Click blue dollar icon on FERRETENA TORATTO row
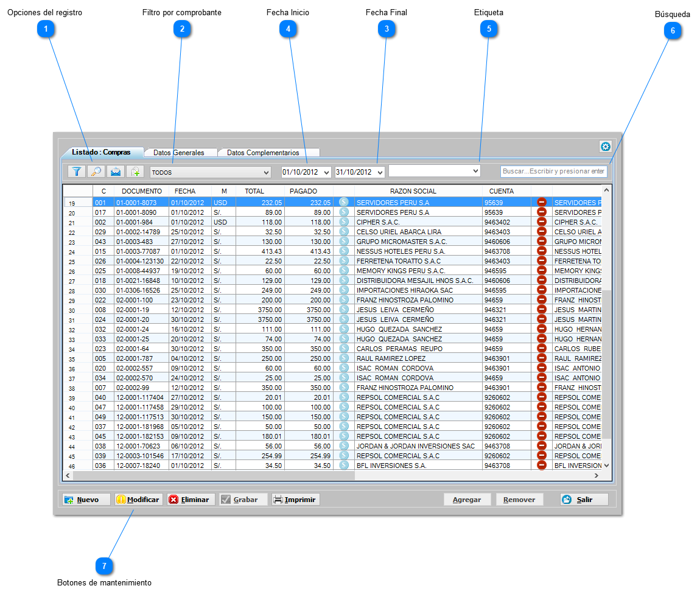 344,260
